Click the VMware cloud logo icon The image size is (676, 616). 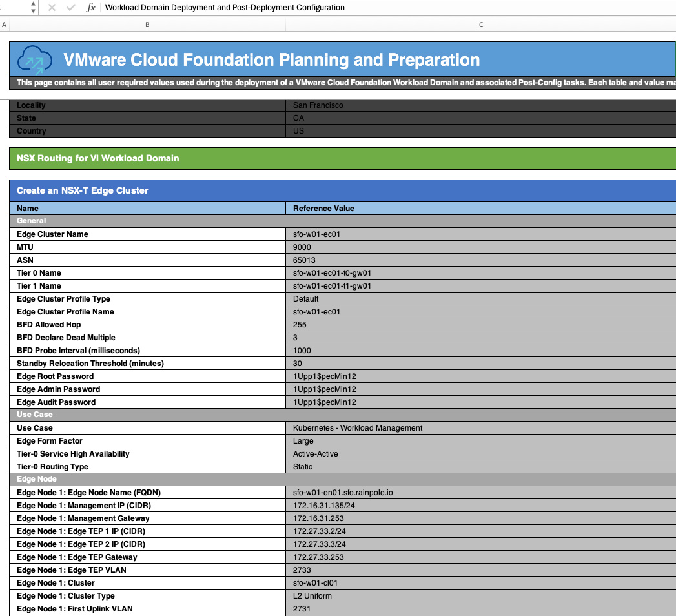[x=34, y=60]
